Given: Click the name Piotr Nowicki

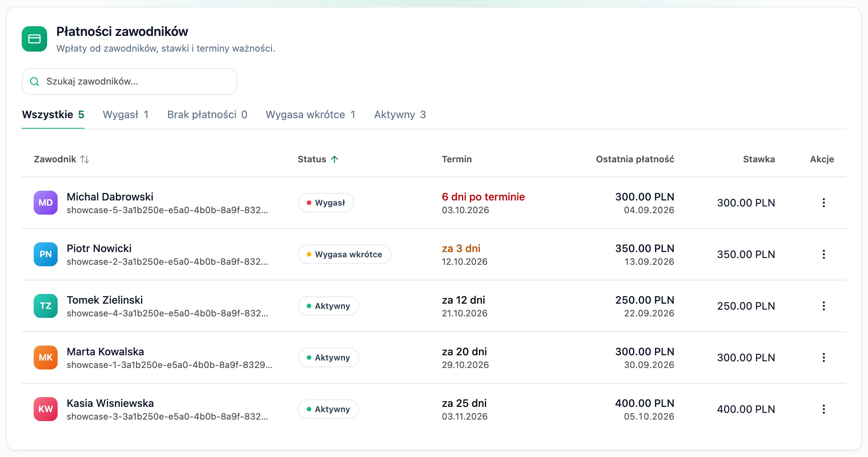Looking at the screenshot, I should pos(99,248).
